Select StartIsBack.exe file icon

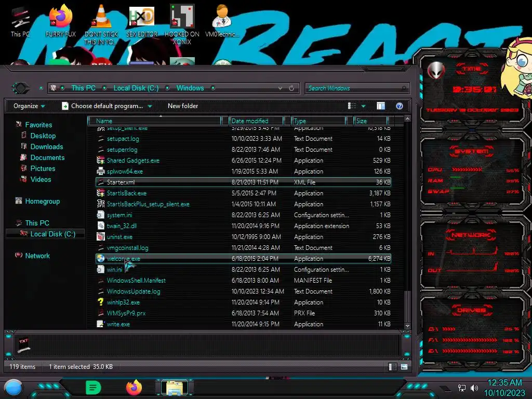click(100, 193)
